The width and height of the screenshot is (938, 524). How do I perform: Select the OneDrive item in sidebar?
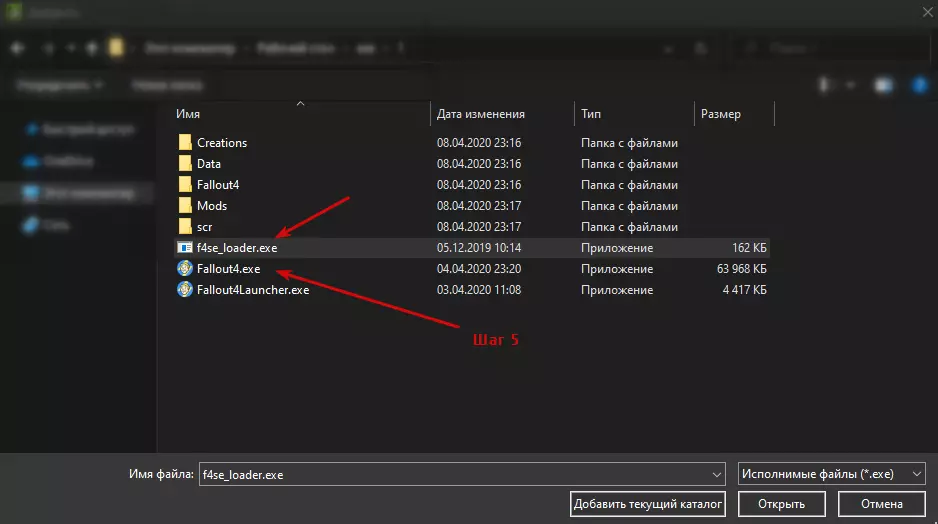[x=59, y=161]
